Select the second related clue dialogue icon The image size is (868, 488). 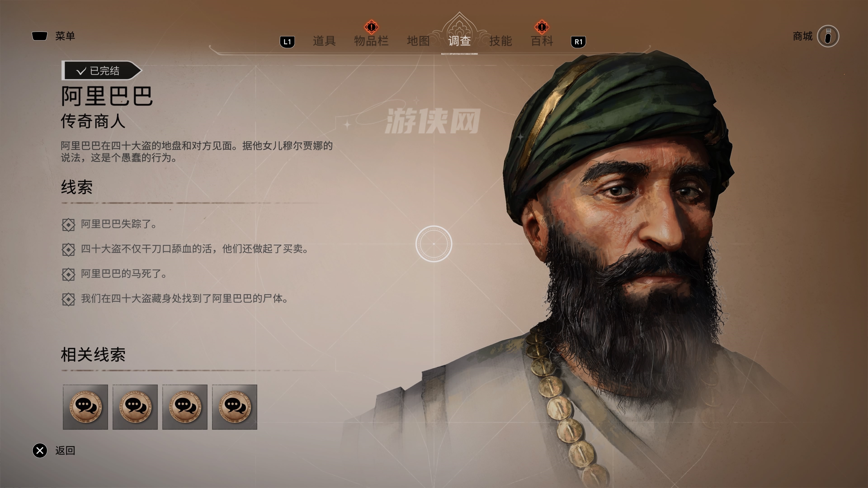135,407
